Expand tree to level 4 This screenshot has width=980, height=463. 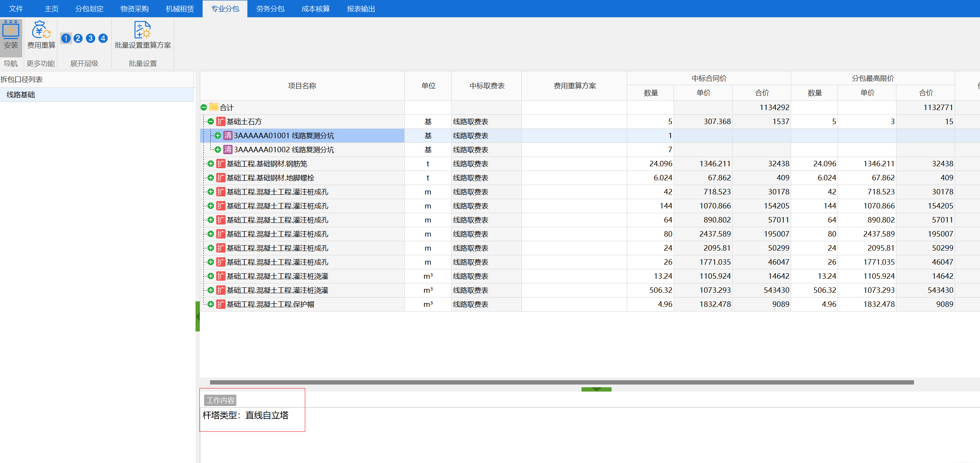coord(103,38)
